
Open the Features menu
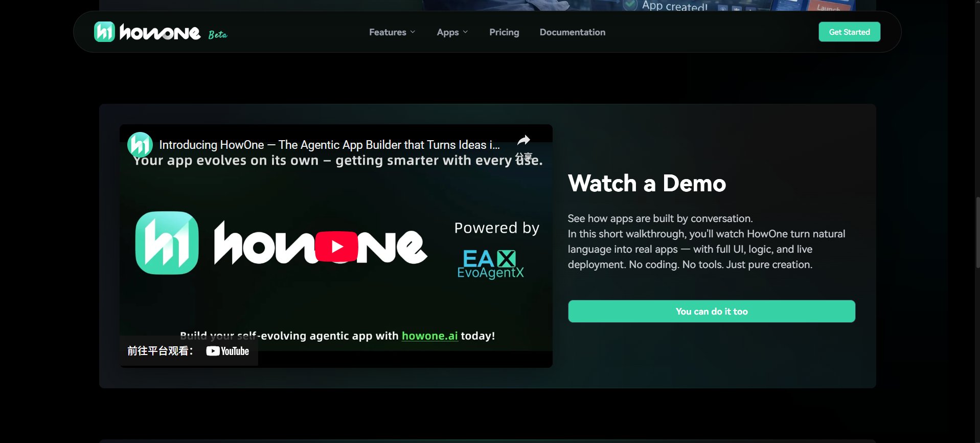pos(388,32)
